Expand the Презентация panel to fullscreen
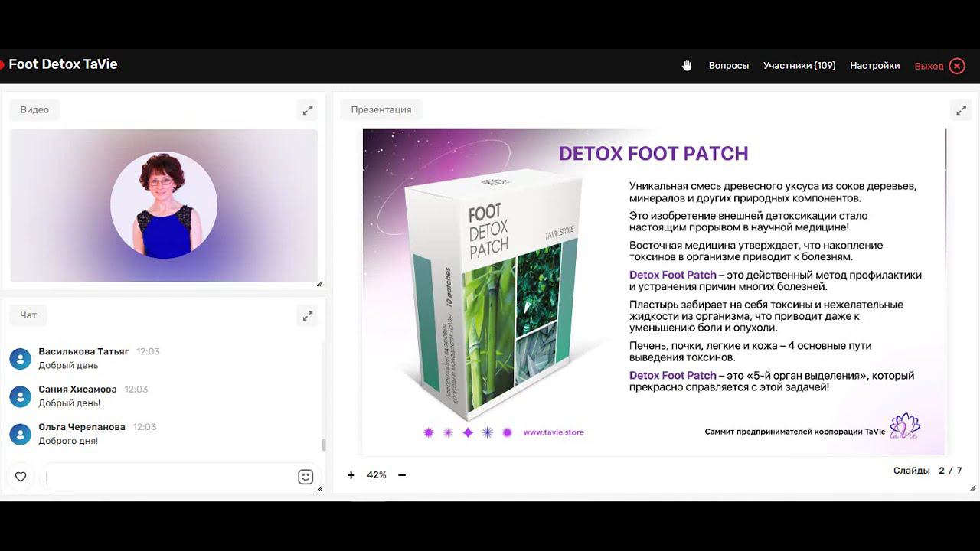This screenshot has height=551, width=980. tap(961, 110)
